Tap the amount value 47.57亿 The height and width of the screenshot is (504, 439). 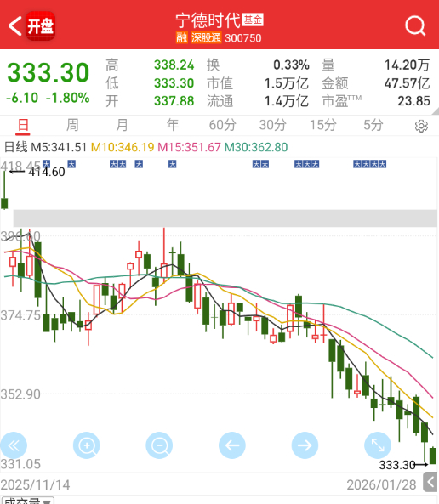[408, 83]
